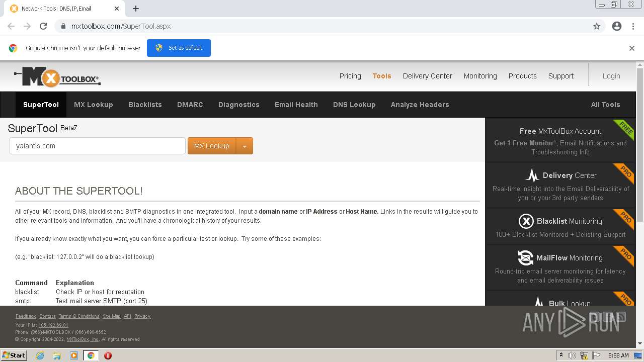Open the Free MxToolBox Account panel
Screen dimensions: 644x362
(560, 140)
